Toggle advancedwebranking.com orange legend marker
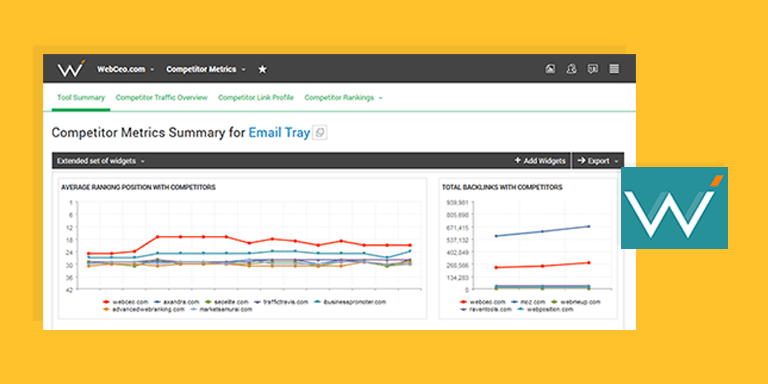 tap(106, 310)
